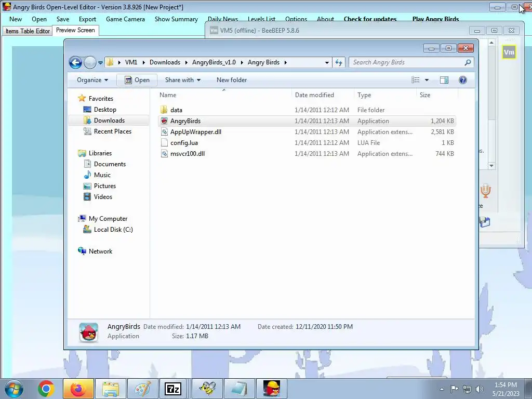Click the VM1 breadcrumb in address bar
The width and height of the screenshot is (532, 399).
click(131, 62)
